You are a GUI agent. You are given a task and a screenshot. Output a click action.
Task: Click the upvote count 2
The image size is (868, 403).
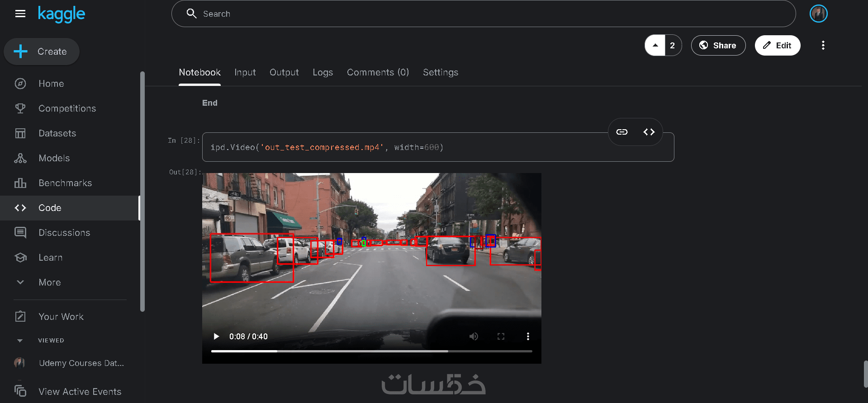[x=673, y=45]
